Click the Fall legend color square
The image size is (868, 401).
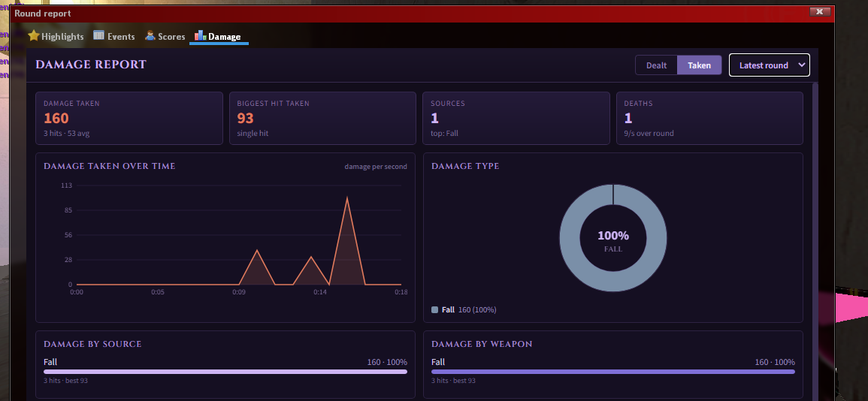click(434, 309)
